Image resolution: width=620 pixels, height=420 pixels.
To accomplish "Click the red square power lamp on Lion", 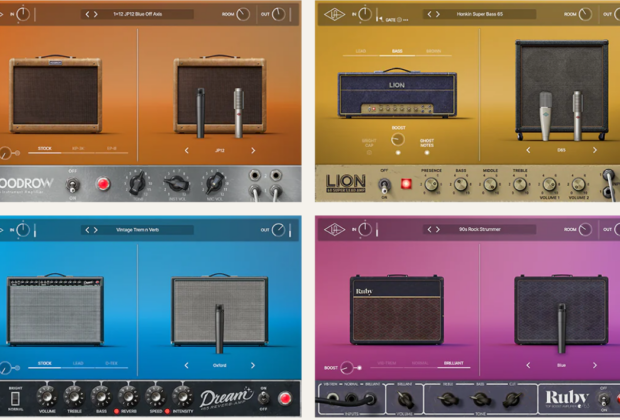I will 406,184.
